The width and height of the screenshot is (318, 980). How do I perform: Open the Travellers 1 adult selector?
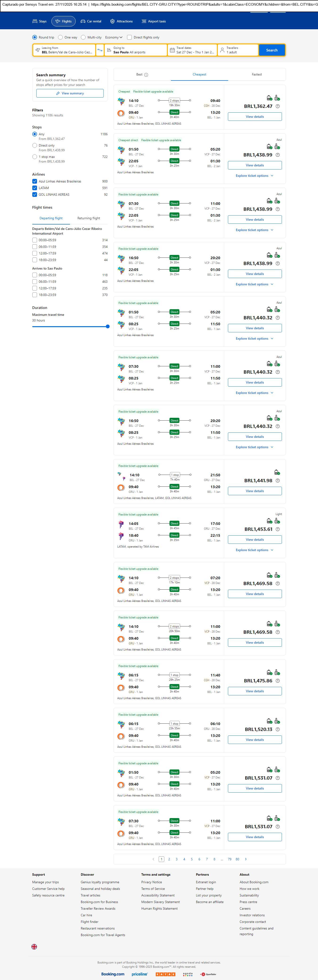click(238, 50)
